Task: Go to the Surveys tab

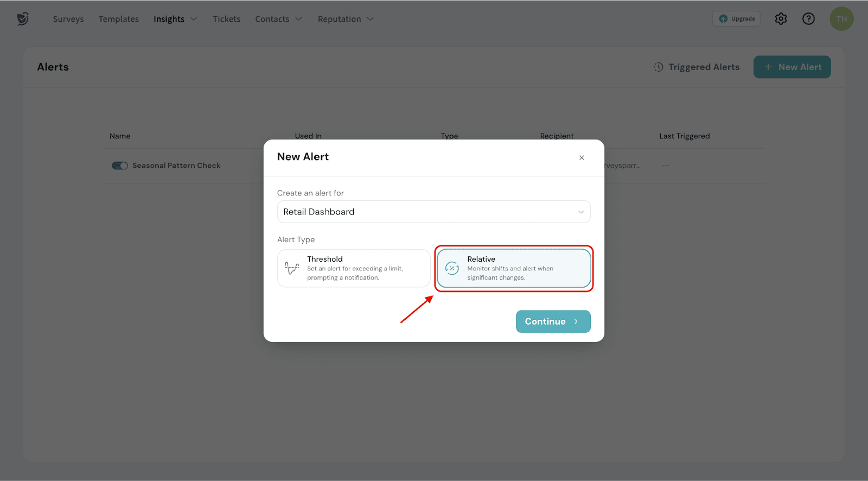Action: [x=68, y=19]
